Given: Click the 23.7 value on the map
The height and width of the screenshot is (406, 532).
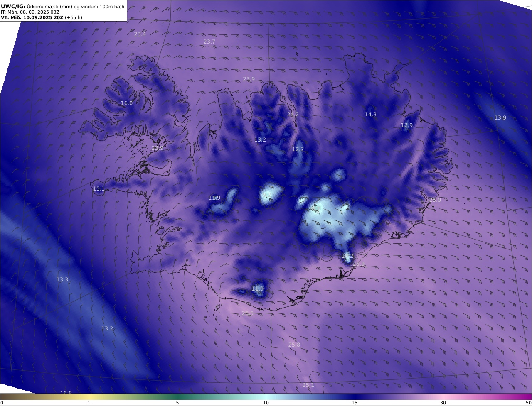Looking at the screenshot, I should click(209, 42).
